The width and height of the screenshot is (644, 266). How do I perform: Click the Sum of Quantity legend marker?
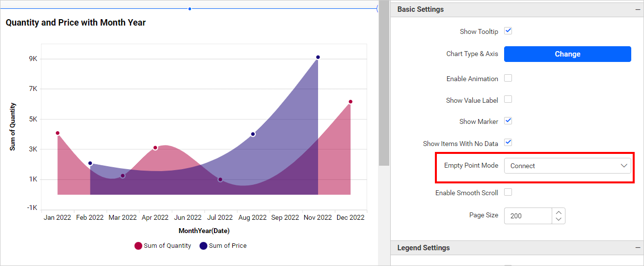tap(138, 246)
